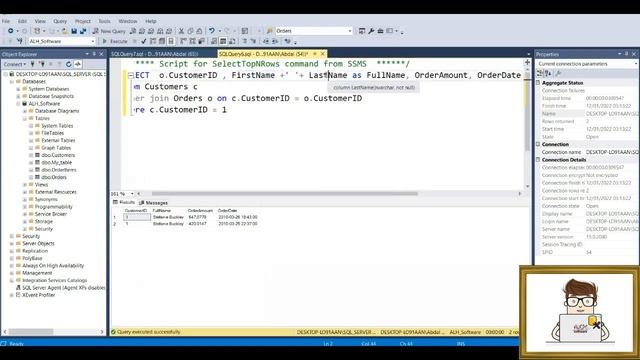Click the Undo arrow icon
Screen dimensions: 640x360
point(212,31)
